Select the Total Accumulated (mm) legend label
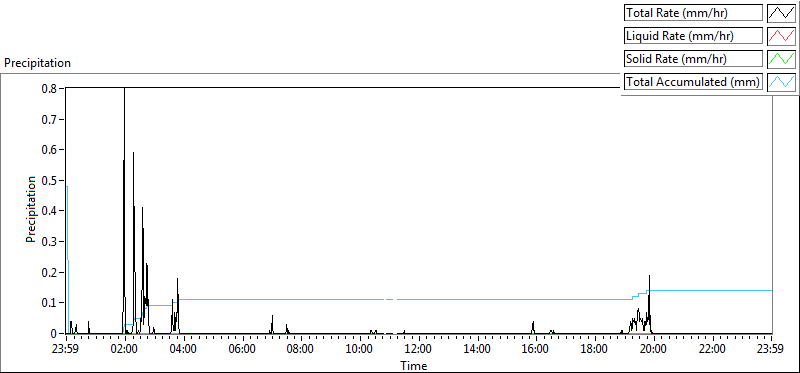The image size is (800, 373). [693, 82]
